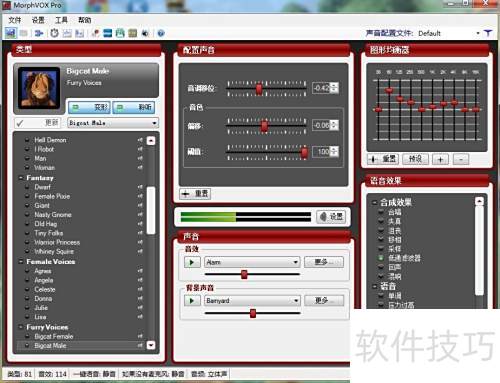Toggle the 变形 morph button
Image resolution: width=500 pixels, height=383 pixels.
coord(89,107)
